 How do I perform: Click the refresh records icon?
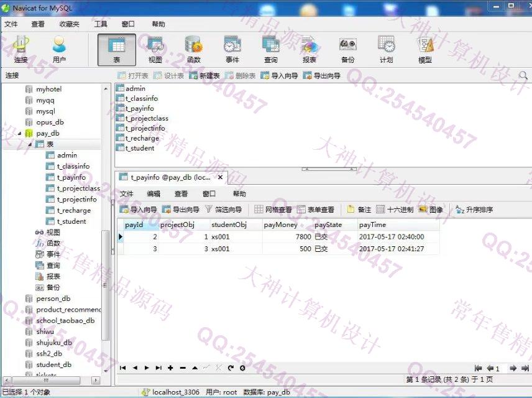click(x=231, y=368)
